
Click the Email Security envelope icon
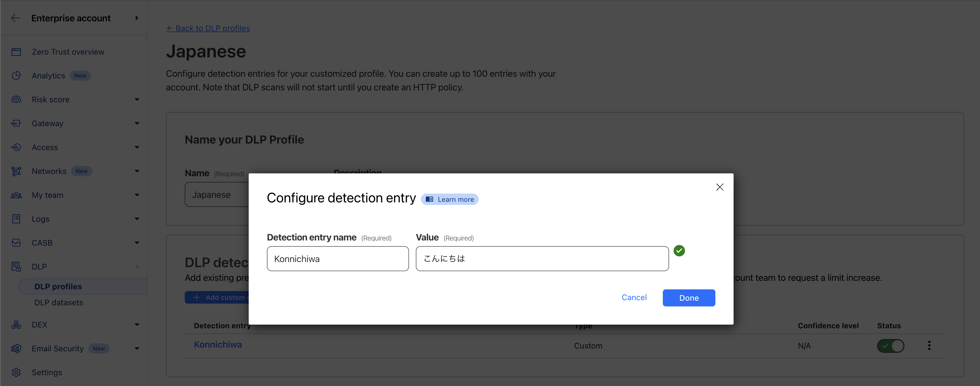(x=16, y=348)
